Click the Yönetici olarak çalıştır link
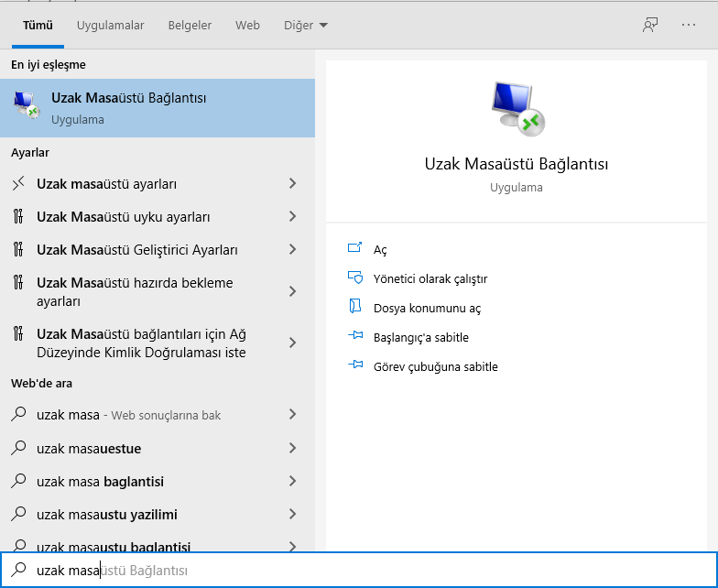This screenshot has width=718, height=588. coord(430,278)
